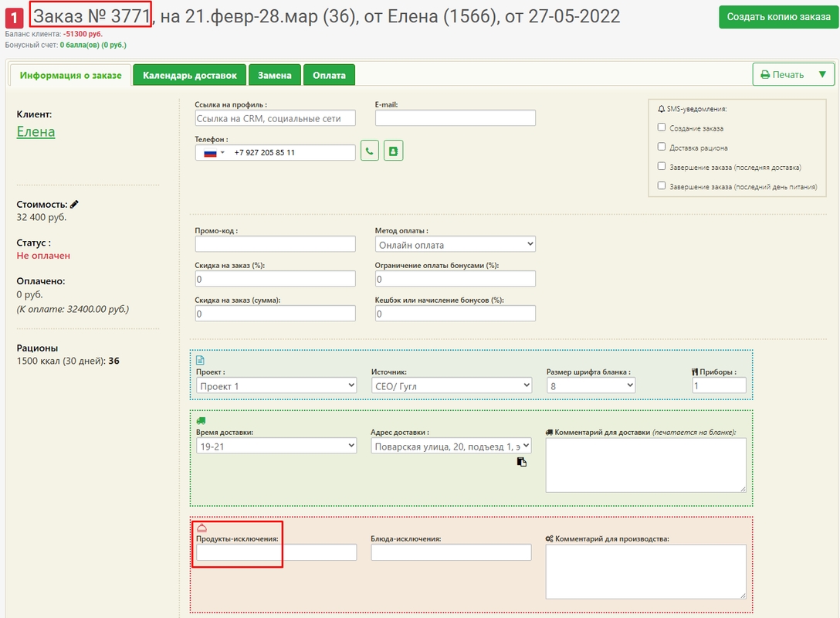Enable Создание заказа SMS notification
840x618 pixels.
(x=661, y=127)
